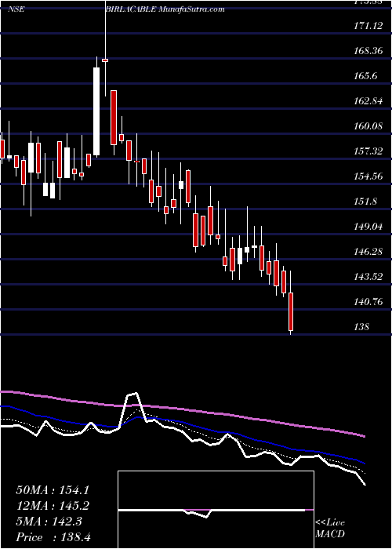Click the 140.76 price axis label

[368, 302]
